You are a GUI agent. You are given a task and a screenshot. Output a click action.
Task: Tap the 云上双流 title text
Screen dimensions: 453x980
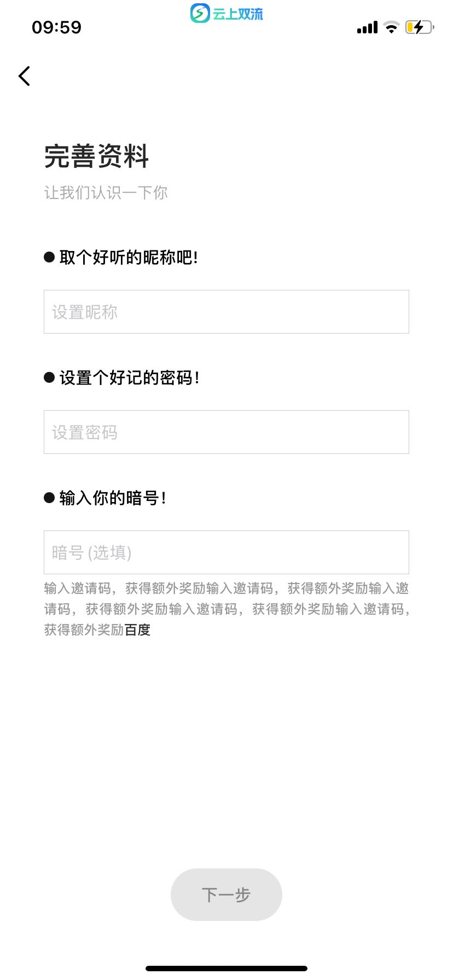tap(238, 14)
